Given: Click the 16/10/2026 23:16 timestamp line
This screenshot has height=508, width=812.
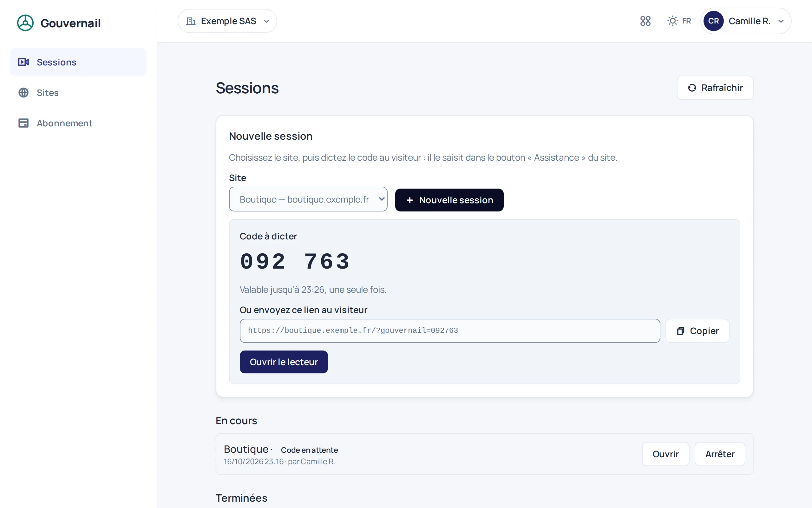Looking at the screenshot, I should coord(279,462).
